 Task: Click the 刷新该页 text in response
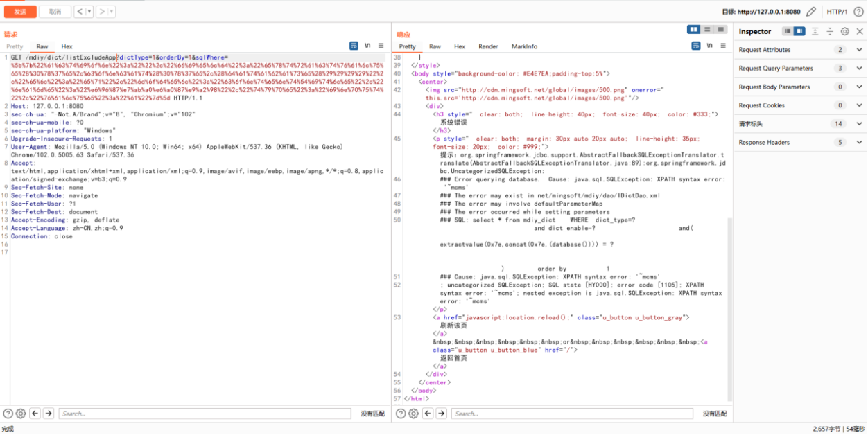[454, 326]
